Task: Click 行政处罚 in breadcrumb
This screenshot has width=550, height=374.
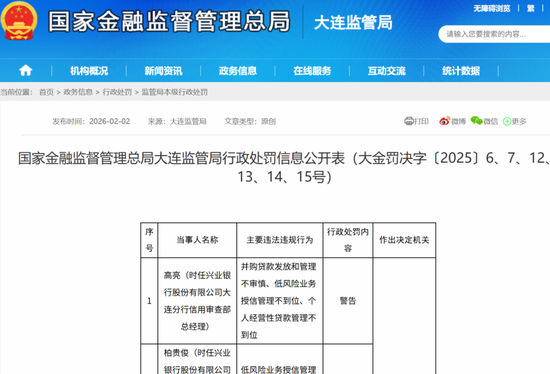Action: click(117, 92)
